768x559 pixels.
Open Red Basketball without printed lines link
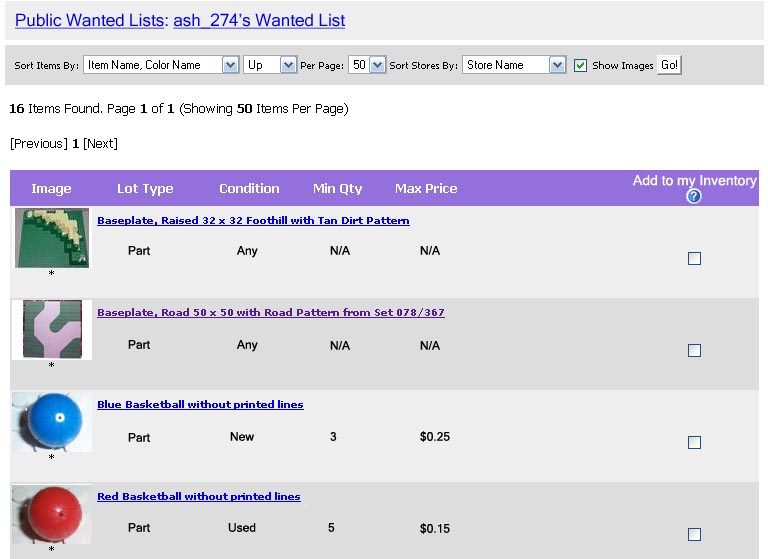199,496
